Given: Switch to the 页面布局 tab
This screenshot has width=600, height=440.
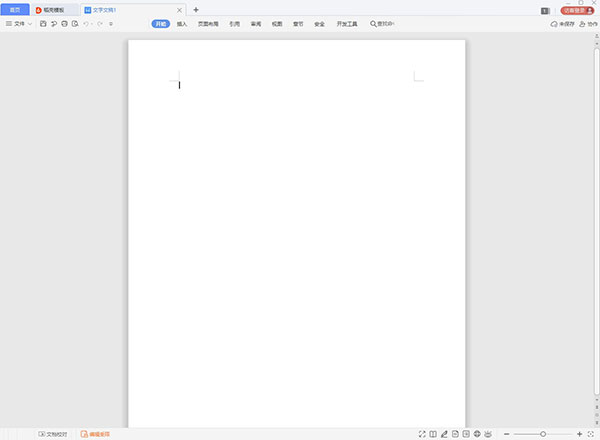Looking at the screenshot, I should (208, 23).
